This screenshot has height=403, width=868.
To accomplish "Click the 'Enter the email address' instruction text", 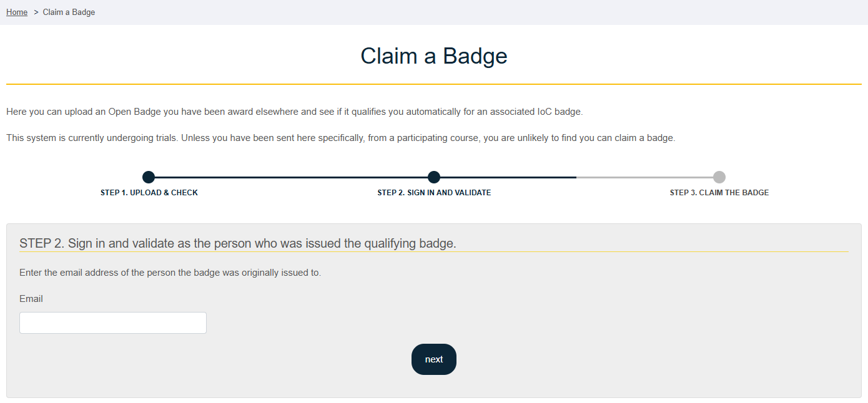I will 170,273.
